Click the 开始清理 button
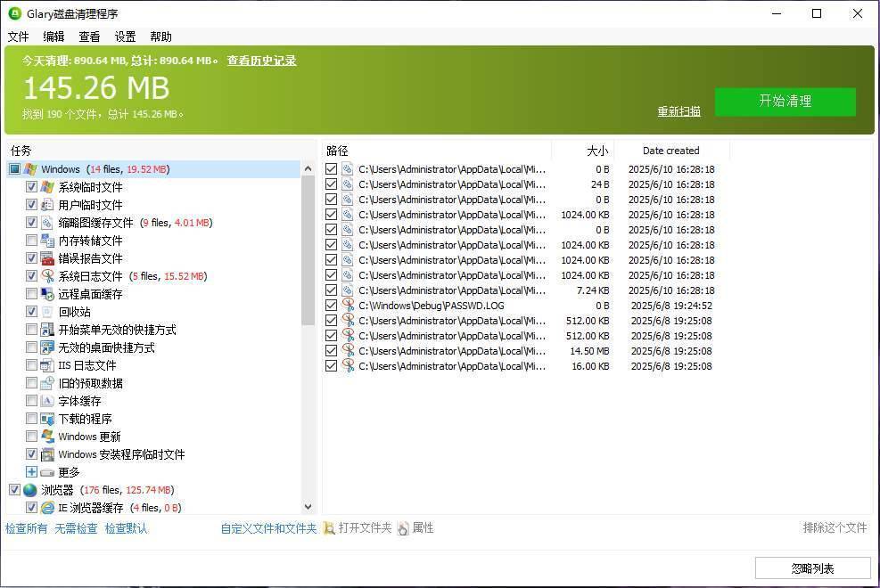The width and height of the screenshot is (880, 588). coord(785,102)
